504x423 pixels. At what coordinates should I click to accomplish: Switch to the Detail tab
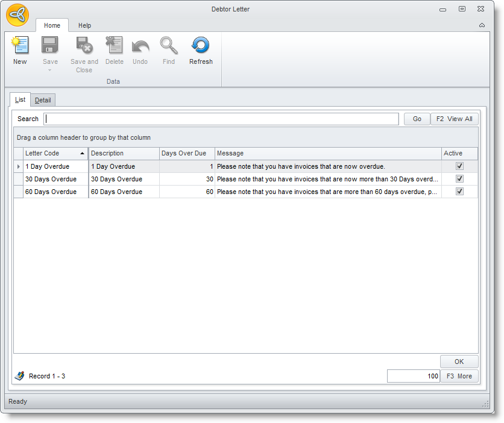(x=43, y=100)
